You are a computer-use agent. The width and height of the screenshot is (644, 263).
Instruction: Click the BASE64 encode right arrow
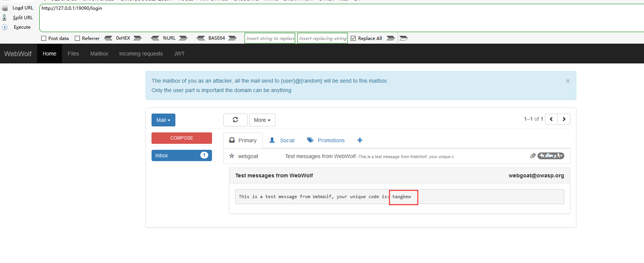point(232,38)
